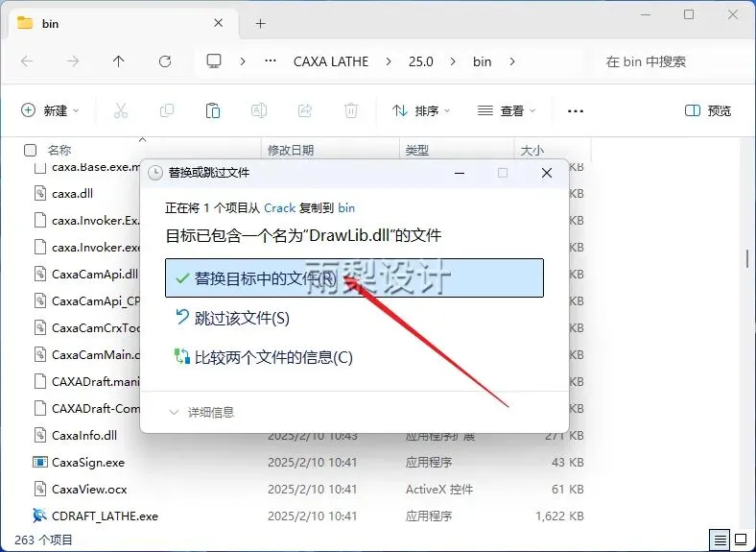Click the Rename toolbar icon
756x552 pixels.
click(259, 111)
